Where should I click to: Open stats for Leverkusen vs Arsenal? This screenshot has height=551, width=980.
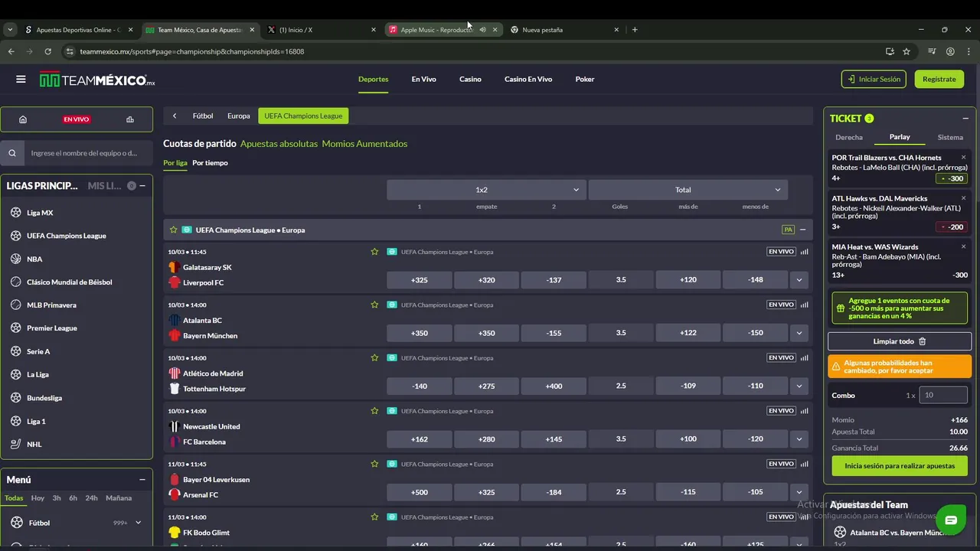[805, 464]
